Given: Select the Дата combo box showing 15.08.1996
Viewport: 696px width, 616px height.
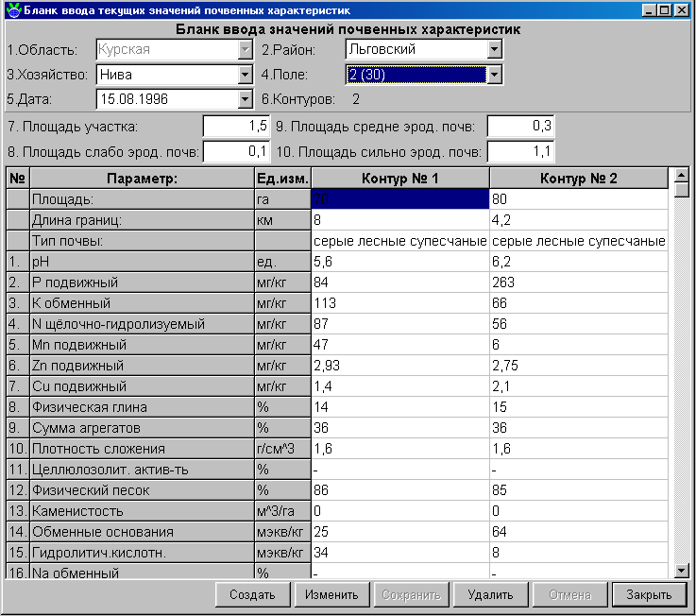Looking at the screenshot, I should pos(175,99).
